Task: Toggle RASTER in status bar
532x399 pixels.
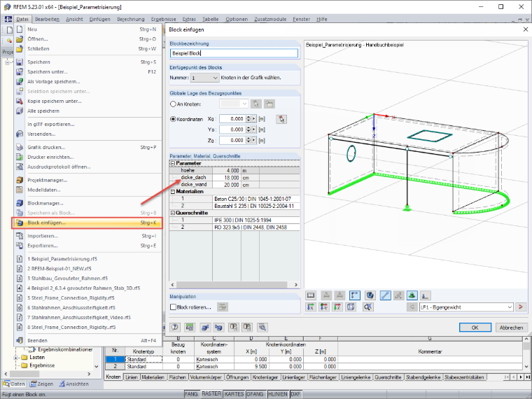Action: click(x=211, y=394)
